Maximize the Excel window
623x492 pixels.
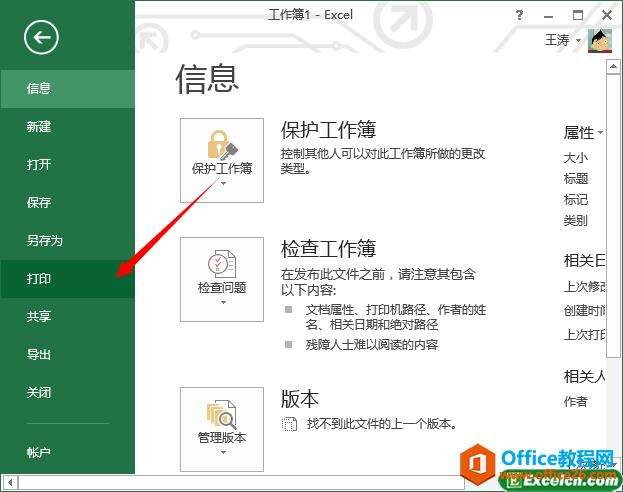point(578,15)
